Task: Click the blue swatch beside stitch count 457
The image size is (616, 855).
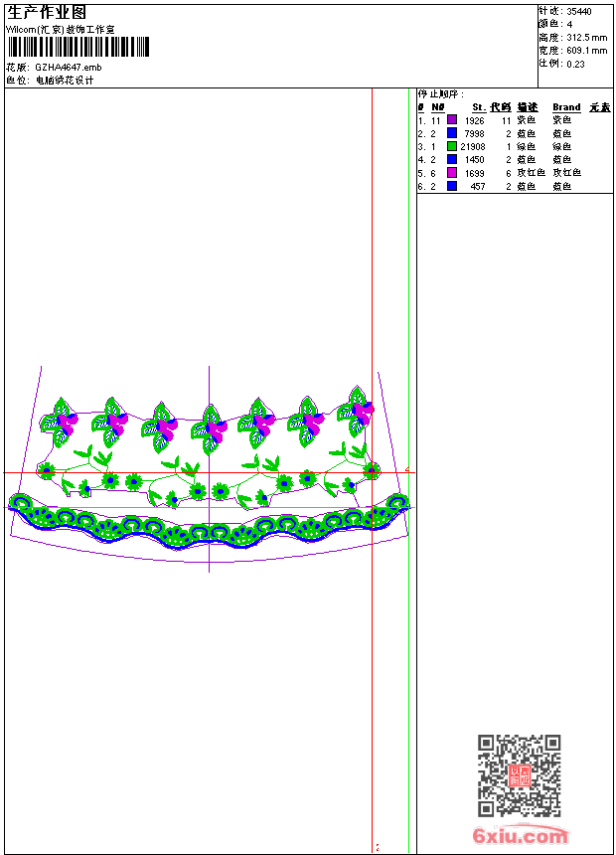Action: 452,186
